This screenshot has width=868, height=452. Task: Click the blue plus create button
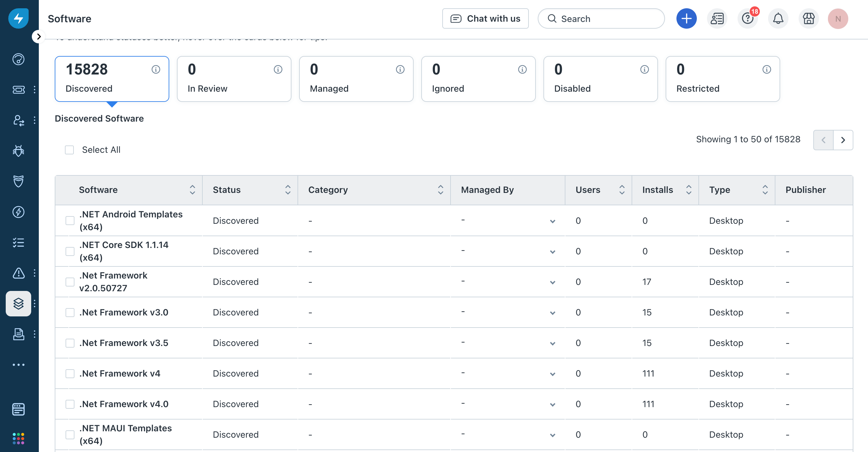[x=686, y=18]
